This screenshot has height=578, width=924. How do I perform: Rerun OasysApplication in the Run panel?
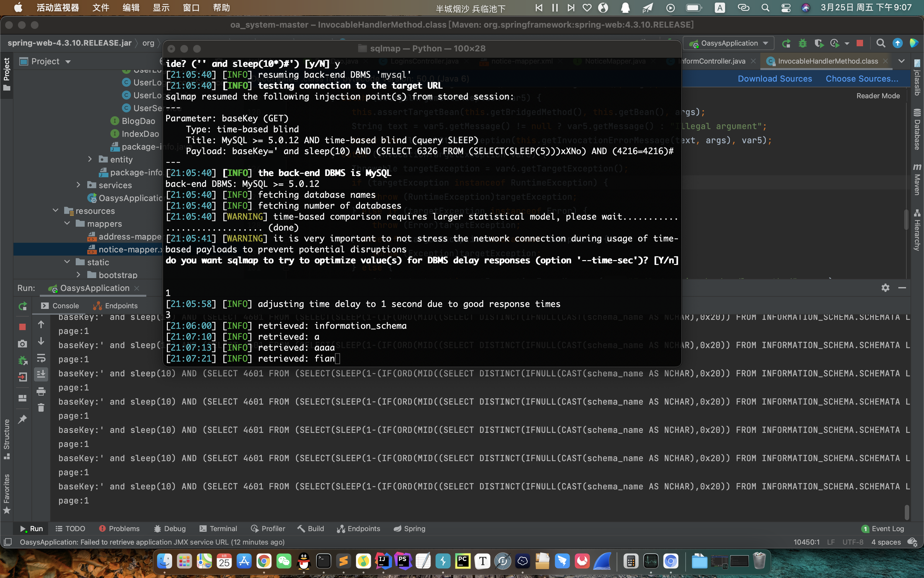(x=22, y=306)
